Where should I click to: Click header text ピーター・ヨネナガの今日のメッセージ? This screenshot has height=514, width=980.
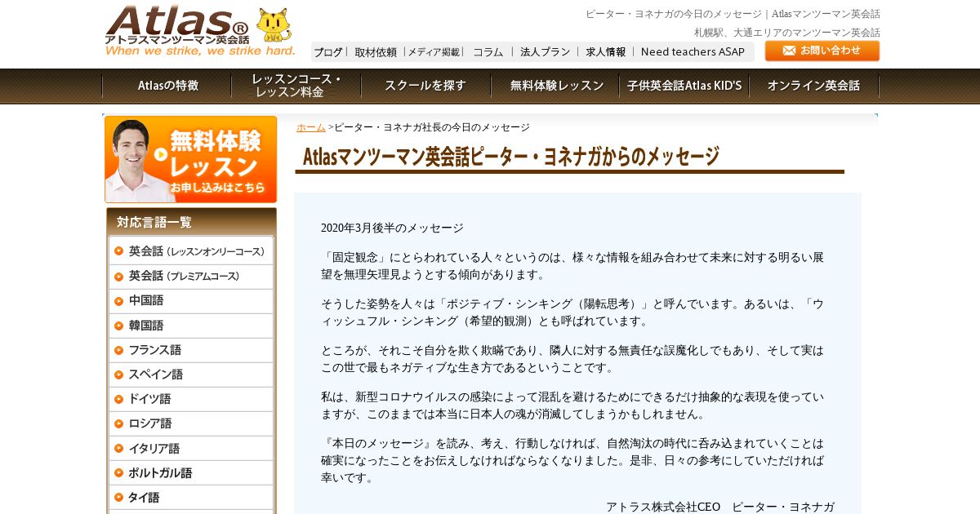click(673, 14)
